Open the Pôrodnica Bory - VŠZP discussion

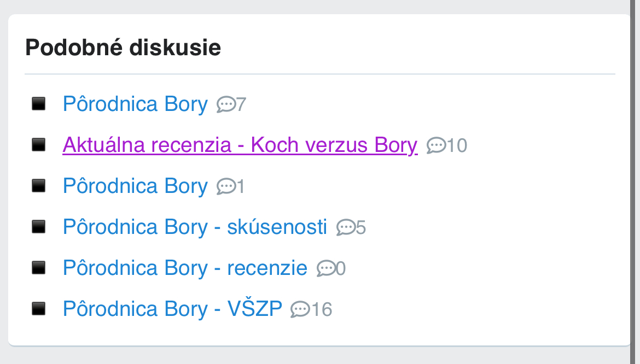(x=172, y=309)
